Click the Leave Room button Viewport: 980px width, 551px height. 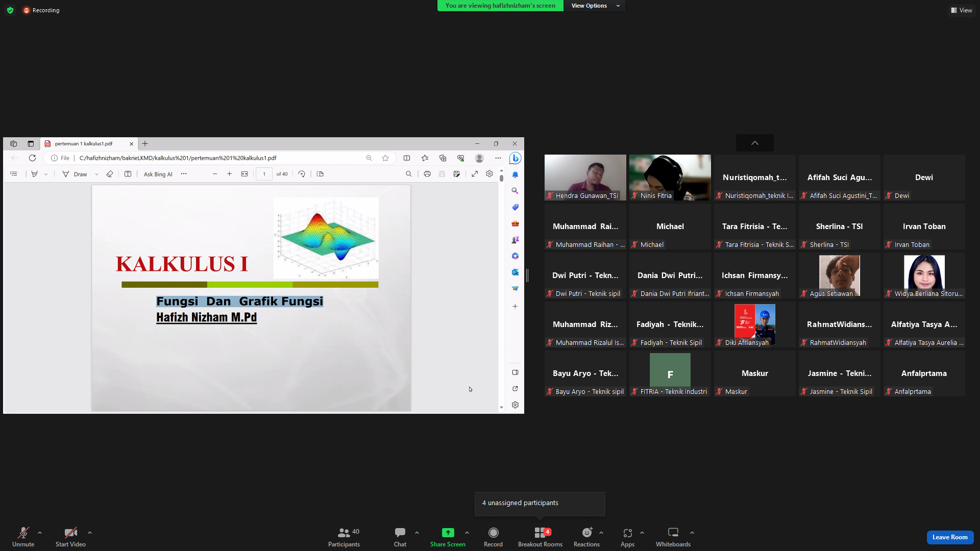coord(950,537)
